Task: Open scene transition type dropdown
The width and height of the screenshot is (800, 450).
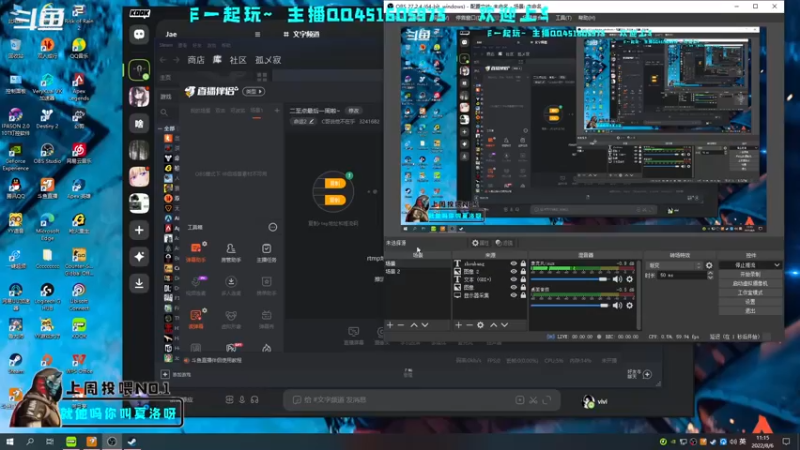Action: pyautogui.click(x=674, y=265)
